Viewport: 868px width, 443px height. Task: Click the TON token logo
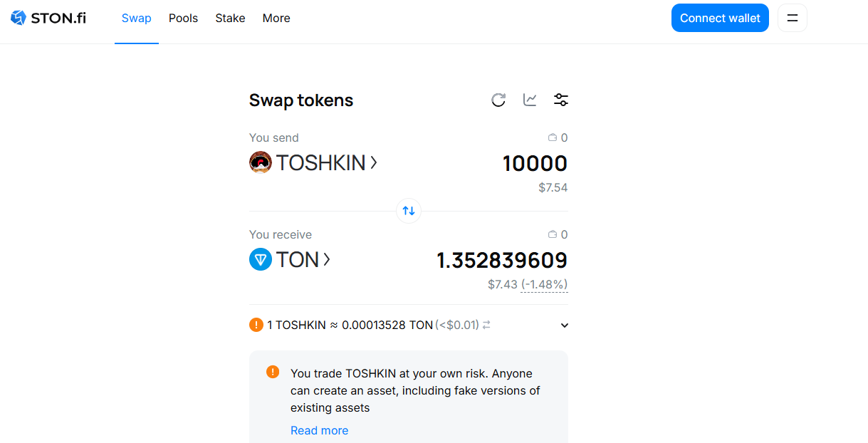(x=261, y=259)
